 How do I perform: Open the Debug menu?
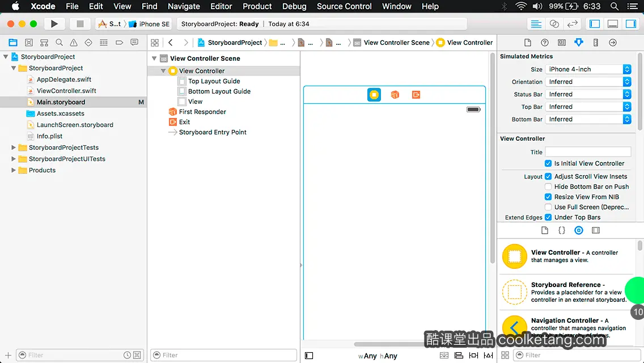coord(294,6)
